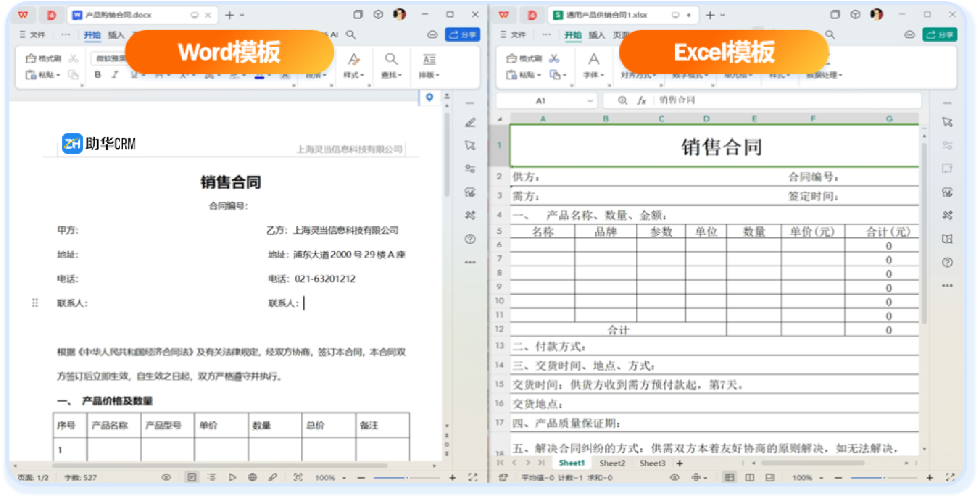Select cell A1 containing 销售合同 title
The width and height of the screenshot is (980, 499).
pos(714,147)
